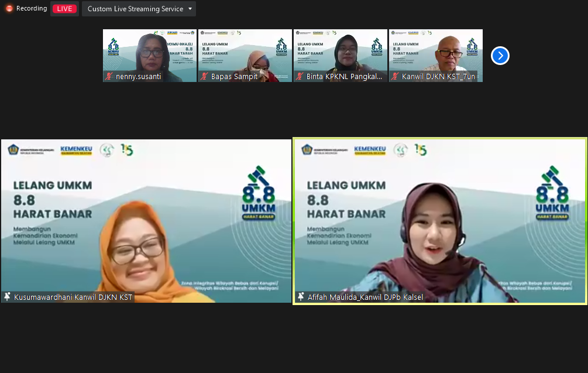Click the muted mic icon on nenny.susanti
This screenshot has height=373, width=588.
click(x=108, y=76)
